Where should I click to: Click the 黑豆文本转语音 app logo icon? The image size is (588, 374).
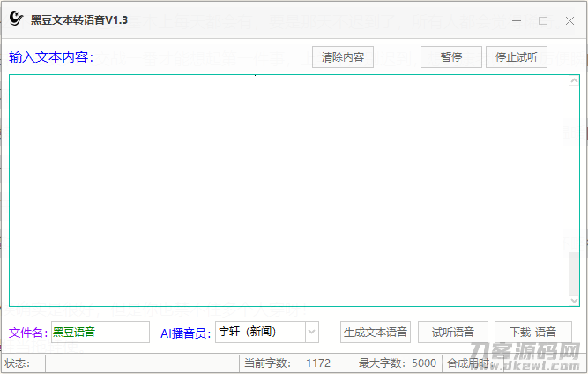[x=16, y=19]
